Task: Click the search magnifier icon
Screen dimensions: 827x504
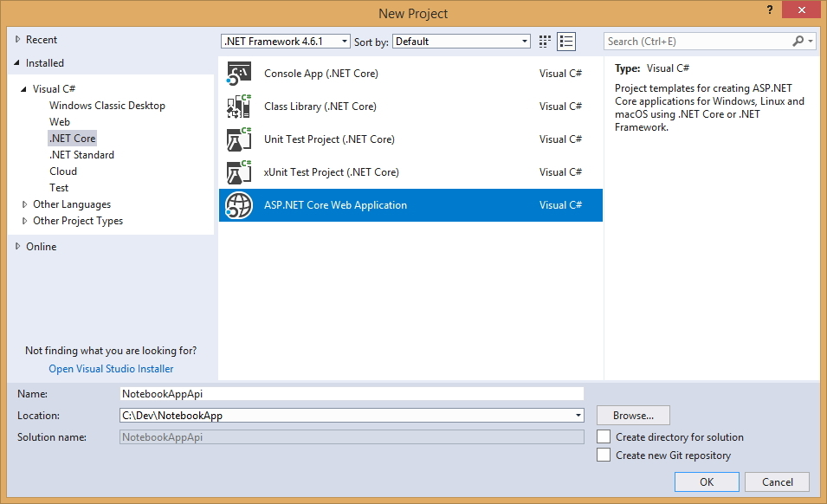Action: pos(798,41)
